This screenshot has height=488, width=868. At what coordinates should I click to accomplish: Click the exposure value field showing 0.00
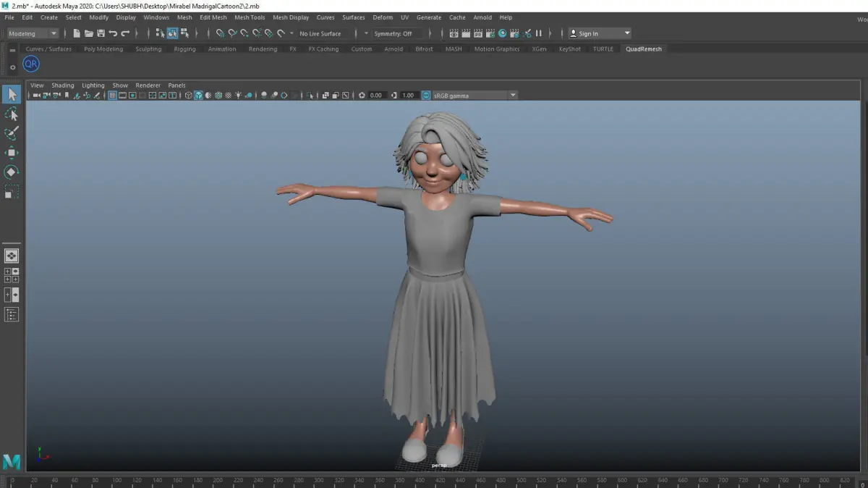point(376,95)
